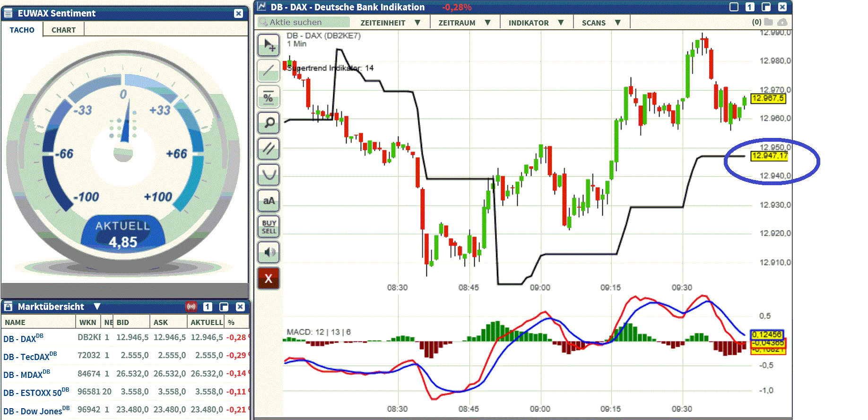Click the number 1 group button in Marktübersicht
Viewport: 868px width, 420px height.
208,307
